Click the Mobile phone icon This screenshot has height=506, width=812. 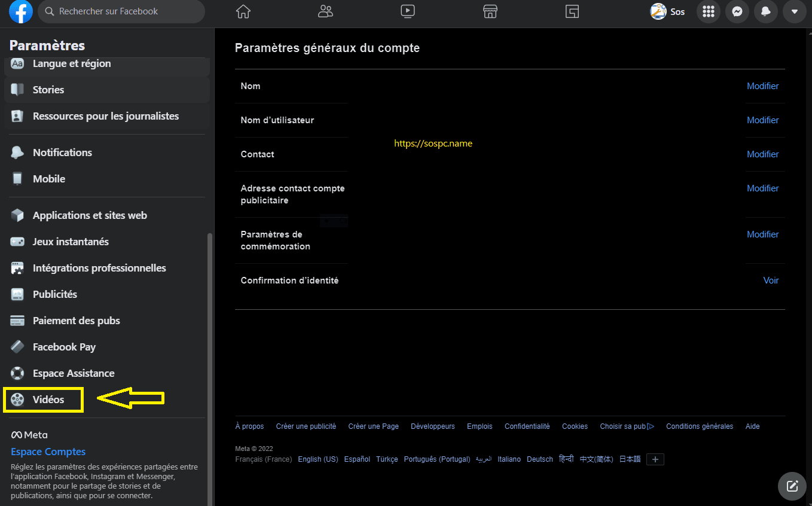point(17,179)
